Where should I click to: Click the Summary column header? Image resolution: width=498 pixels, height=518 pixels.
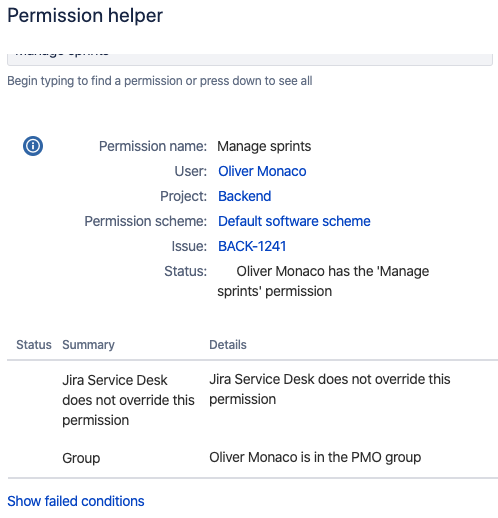click(88, 345)
